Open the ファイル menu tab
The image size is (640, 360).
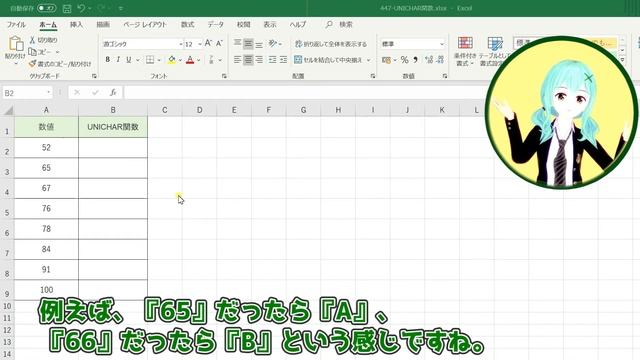(16, 24)
